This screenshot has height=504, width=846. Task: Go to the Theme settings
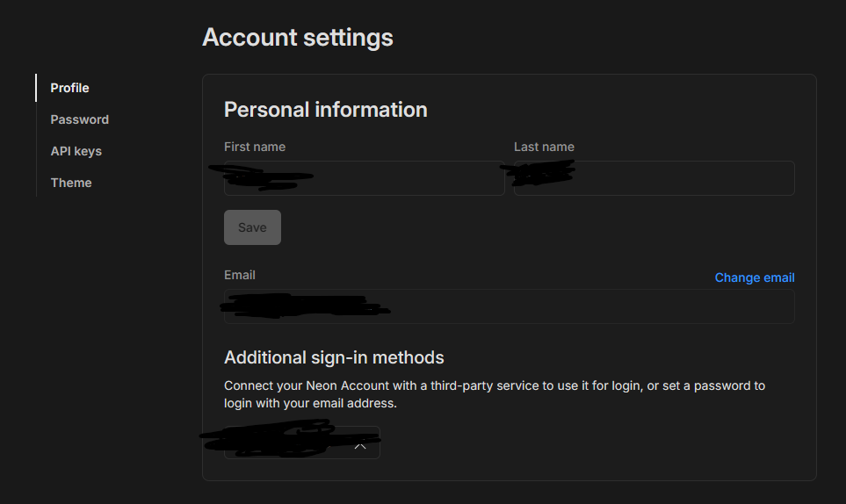point(71,183)
